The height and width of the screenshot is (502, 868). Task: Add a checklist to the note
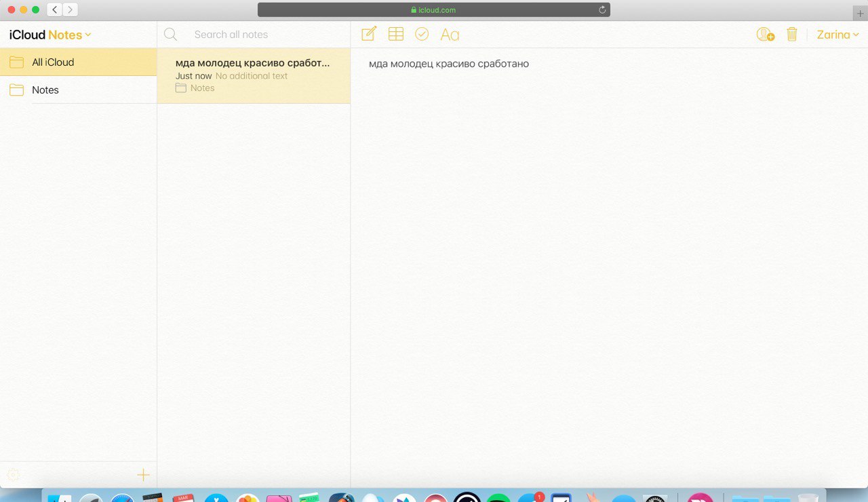(422, 34)
